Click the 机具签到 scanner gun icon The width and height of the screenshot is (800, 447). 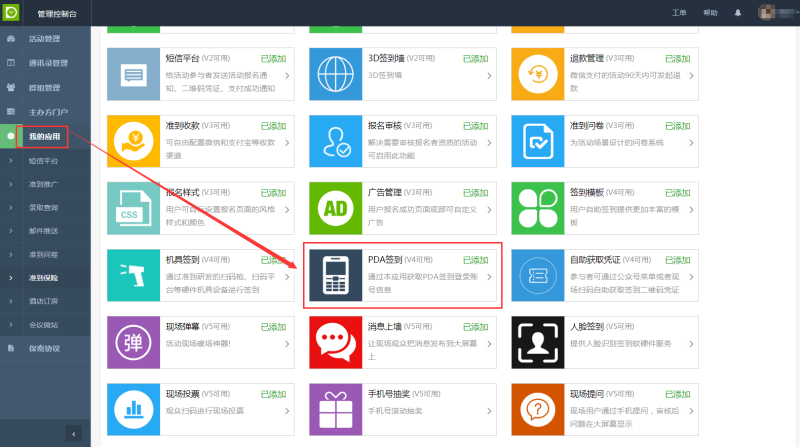(x=133, y=275)
